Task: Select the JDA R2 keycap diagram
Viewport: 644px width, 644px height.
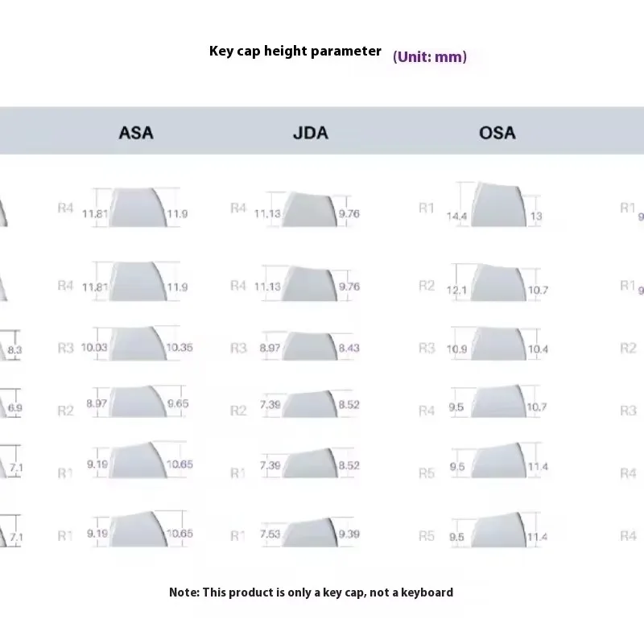Action: (310, 403)
